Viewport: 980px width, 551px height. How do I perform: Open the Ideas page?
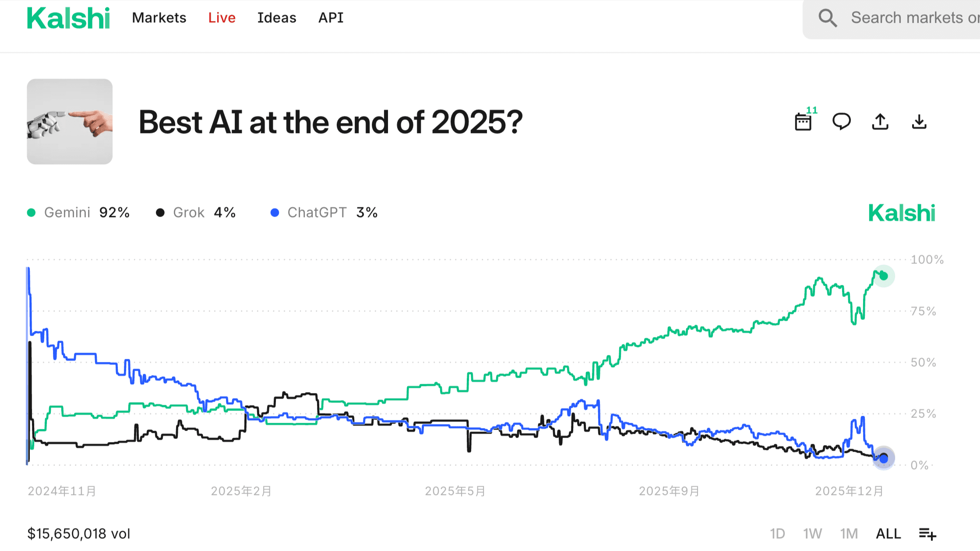click(x=276, y=18)
